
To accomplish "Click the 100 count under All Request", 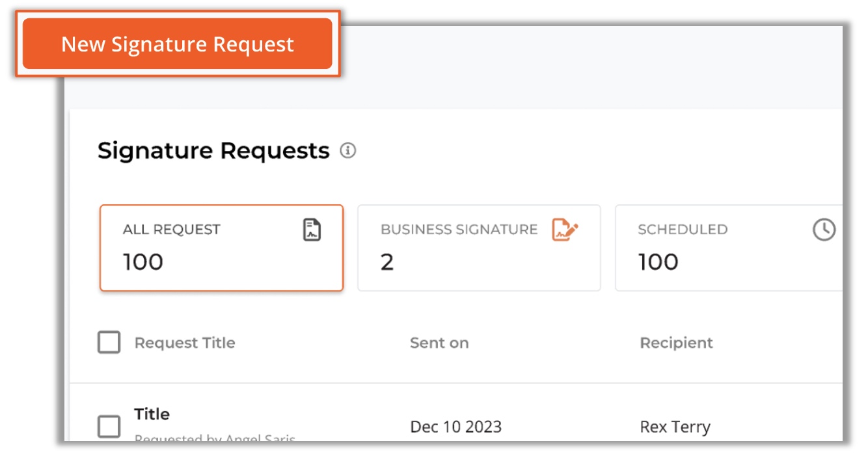I will 143,262.
